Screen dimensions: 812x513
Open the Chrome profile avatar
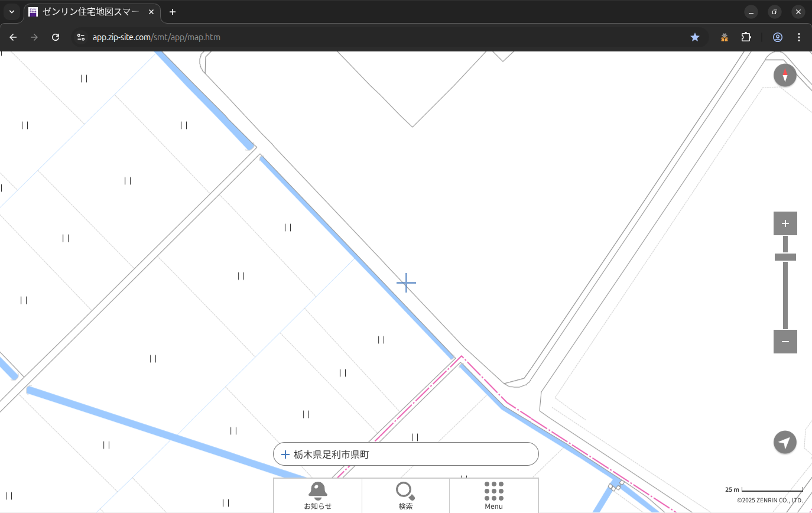[x=777, y=37]
